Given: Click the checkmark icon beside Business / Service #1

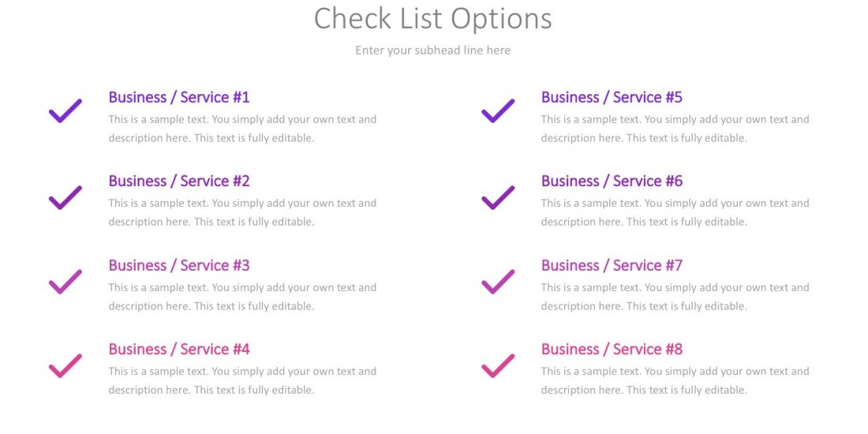Looking at the screenshot, I should click(x=65, y=110).
